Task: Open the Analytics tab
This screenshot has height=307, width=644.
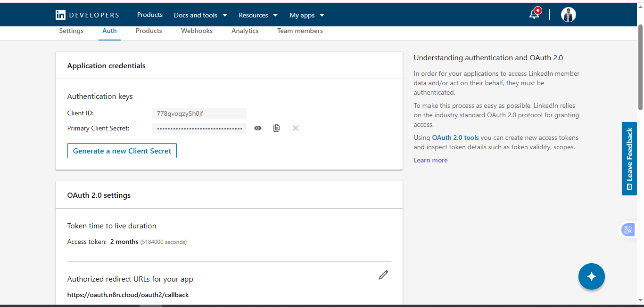Action: pos(245,31)
